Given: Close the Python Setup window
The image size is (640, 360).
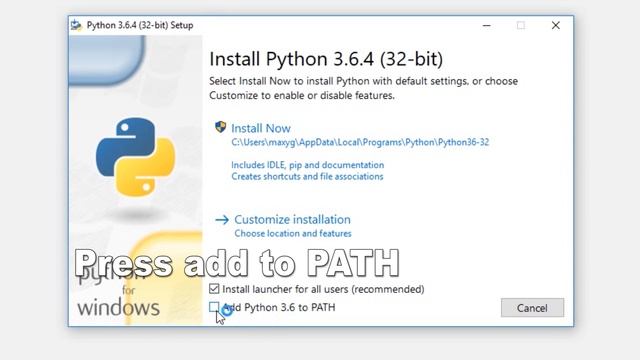Looking at the screenshot, I should click(x=556, y=25).
